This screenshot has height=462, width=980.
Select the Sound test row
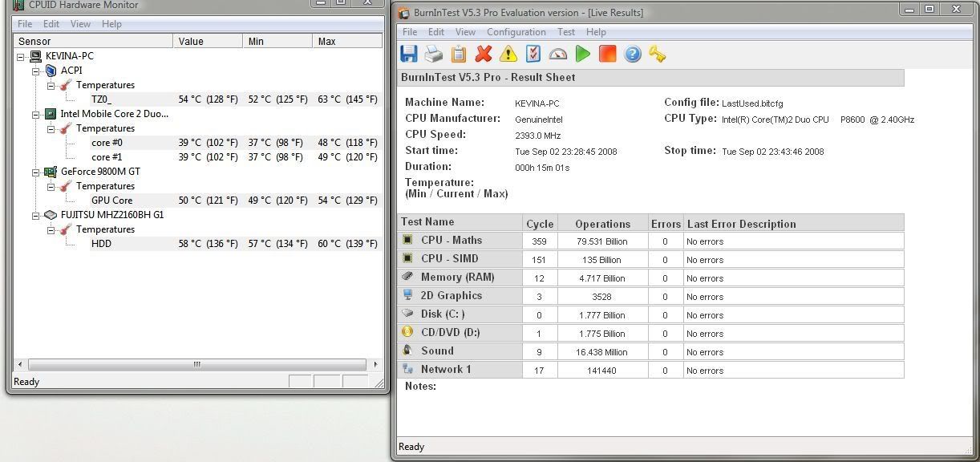click(x=650, y=351)
